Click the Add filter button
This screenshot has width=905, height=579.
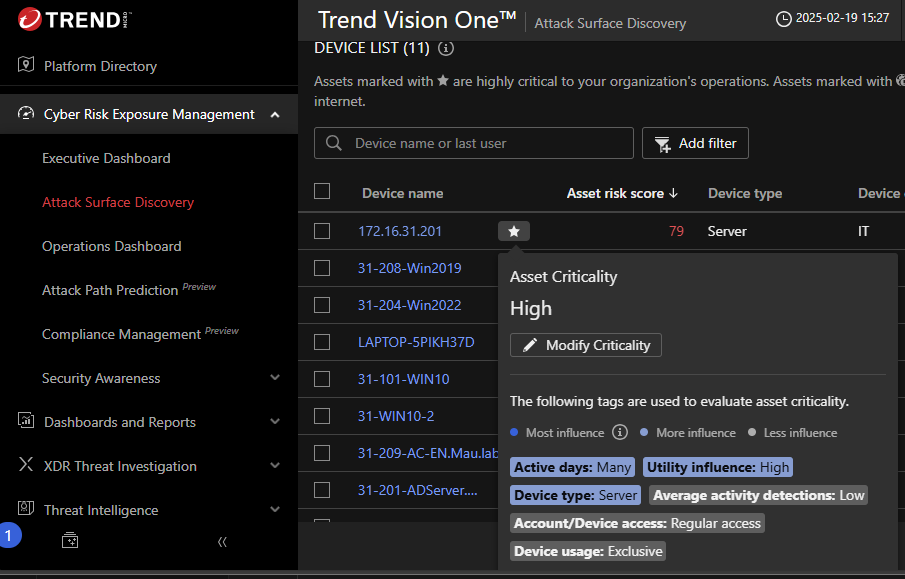pyautogui.click(x=695, y=143)
